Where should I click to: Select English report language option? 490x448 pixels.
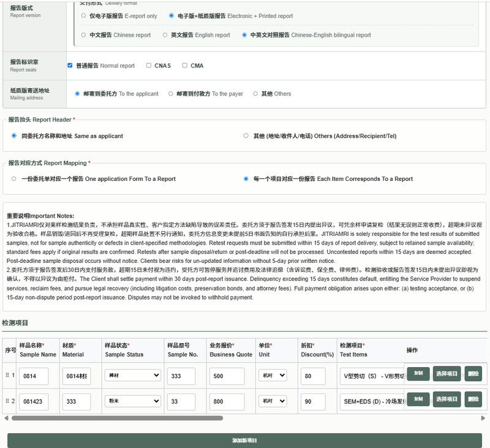(x=165, y=35)
